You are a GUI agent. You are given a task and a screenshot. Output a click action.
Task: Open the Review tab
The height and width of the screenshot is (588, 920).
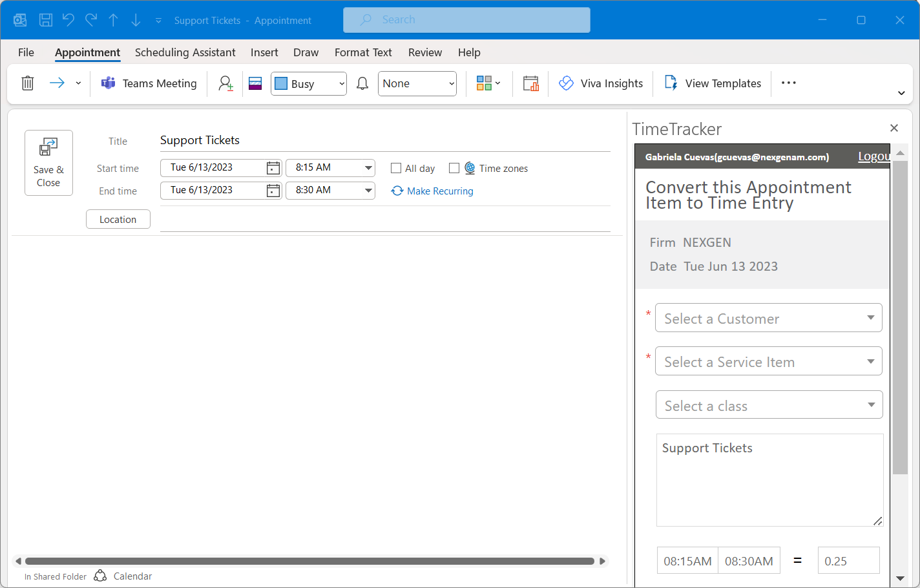click(425, 52)
